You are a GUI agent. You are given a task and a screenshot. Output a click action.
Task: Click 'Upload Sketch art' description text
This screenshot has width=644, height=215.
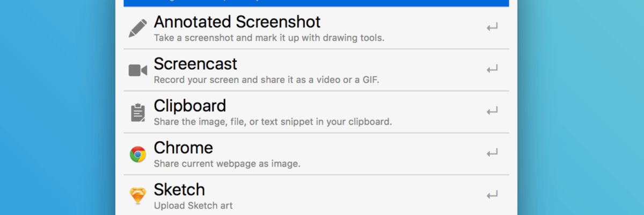tap(193, 205)
